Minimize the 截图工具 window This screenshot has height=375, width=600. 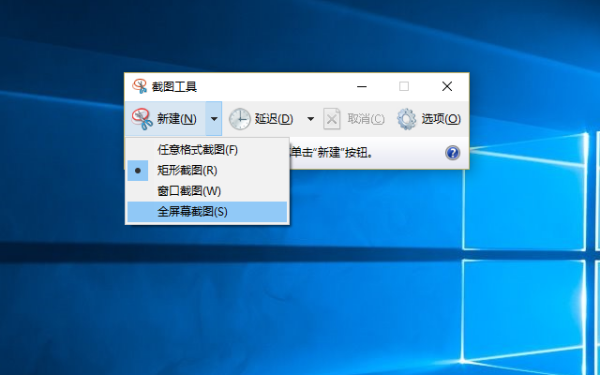click(x=362, y=86)
